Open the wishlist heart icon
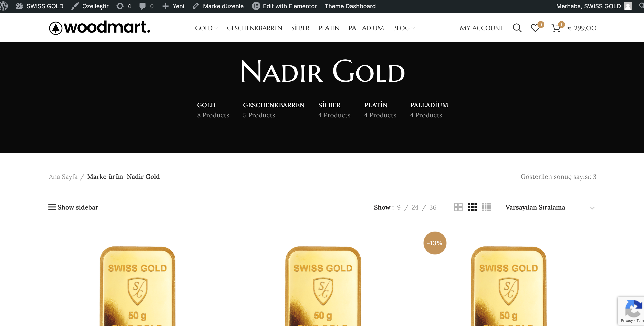 [x=535, y=28]
